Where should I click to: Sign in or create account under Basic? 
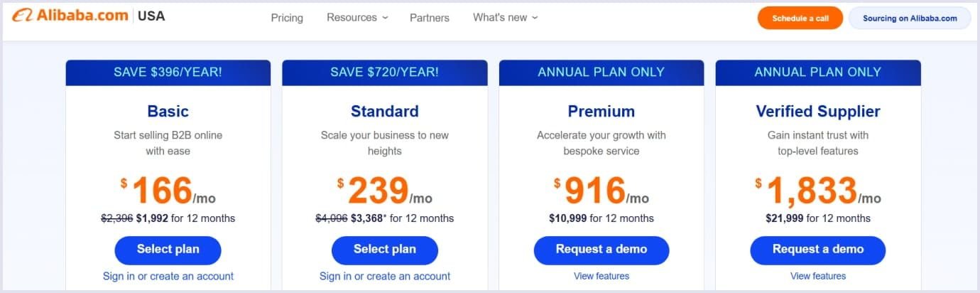(x=168, y=276)
